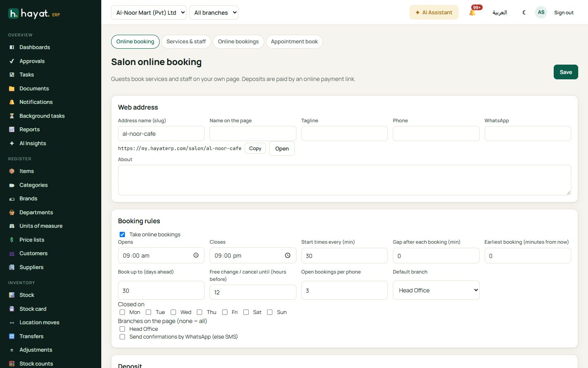Click the Departments basket icon
This screenshot has width=588, height=368.
pos(12,213)
